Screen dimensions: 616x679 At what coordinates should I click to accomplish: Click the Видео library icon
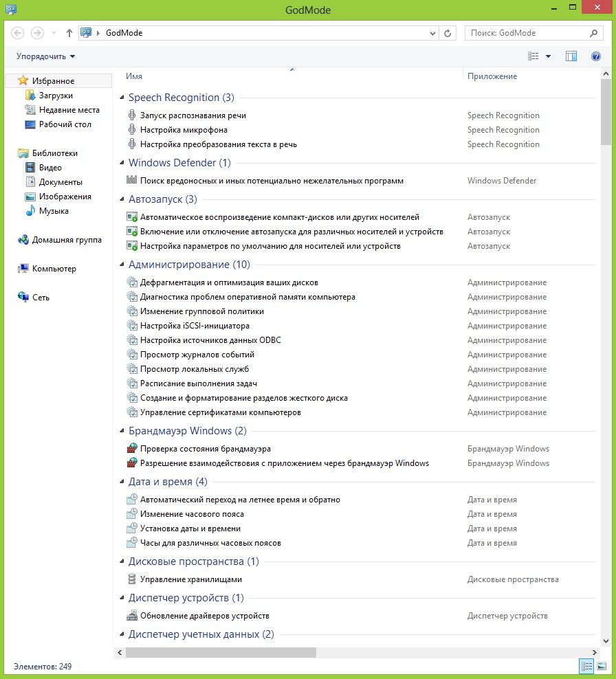point(30,167)
